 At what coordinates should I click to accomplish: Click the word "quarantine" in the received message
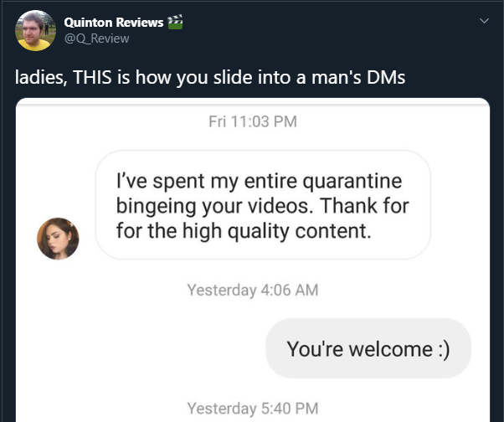tap(352, 182)
